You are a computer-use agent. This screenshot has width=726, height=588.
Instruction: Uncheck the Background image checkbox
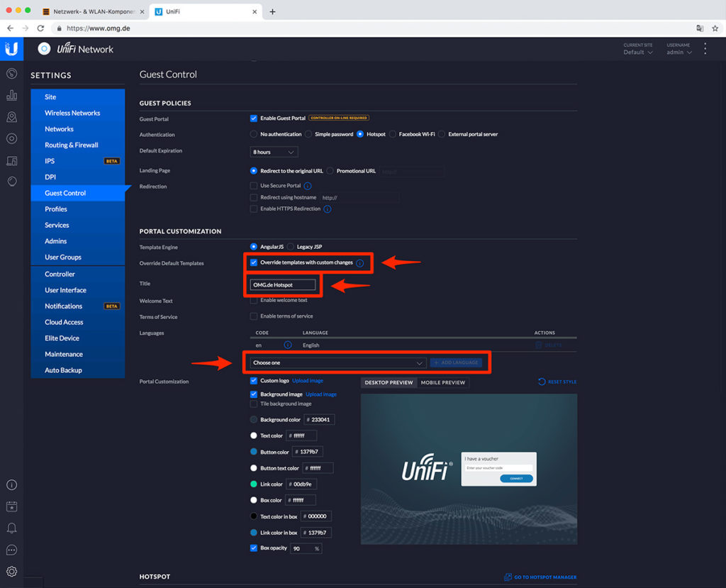(x=253, y=394)
